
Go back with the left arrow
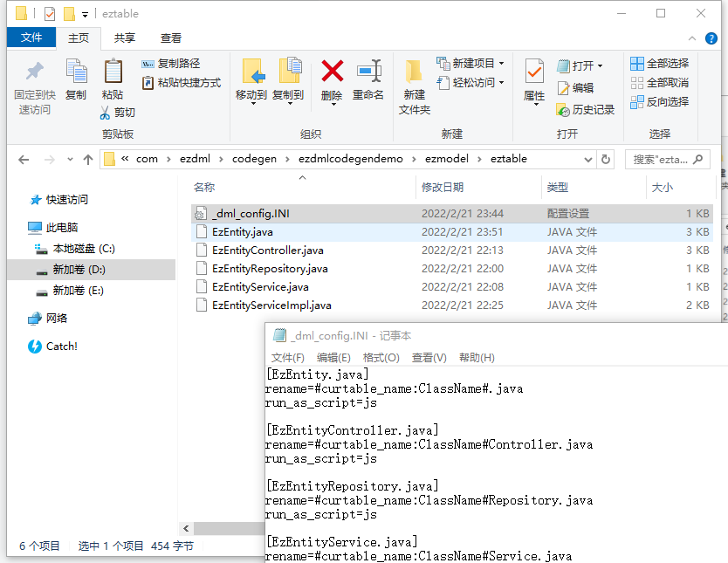click(24, 160)
